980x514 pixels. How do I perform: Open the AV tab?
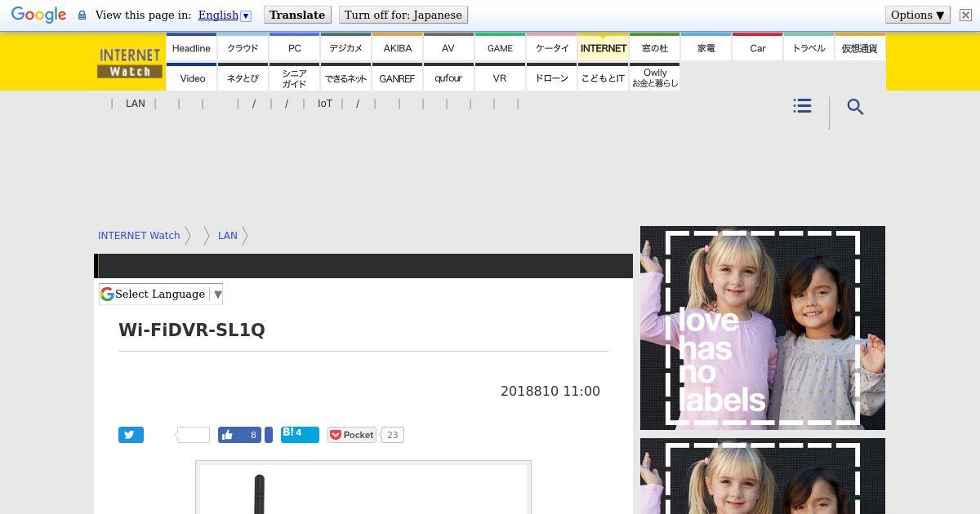448,47
